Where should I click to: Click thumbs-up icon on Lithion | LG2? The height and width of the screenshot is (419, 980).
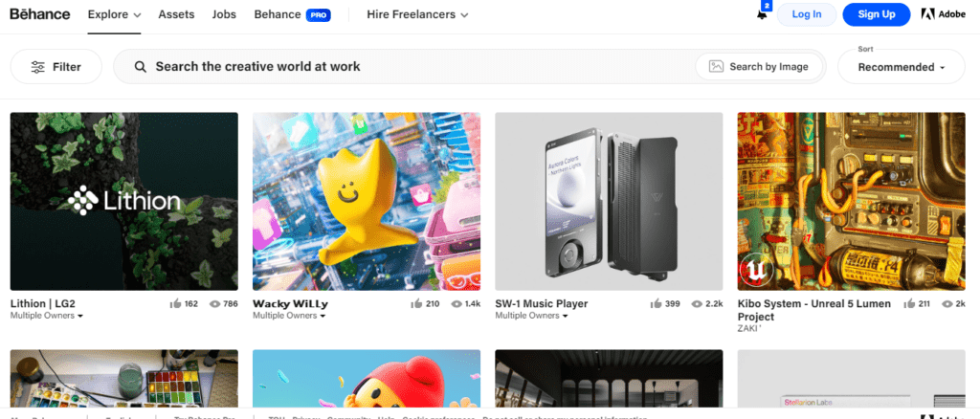tap(176, 304)
